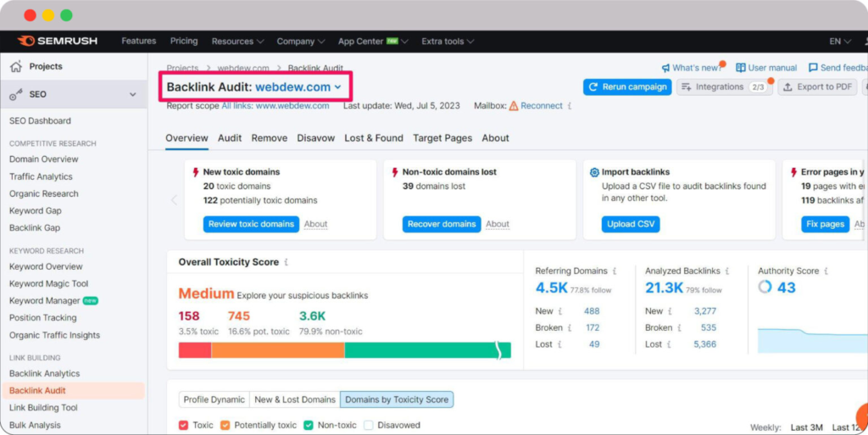868x435 pixels.
Task: Click the Integrations notification dot
Action: (x=771, y=81)
